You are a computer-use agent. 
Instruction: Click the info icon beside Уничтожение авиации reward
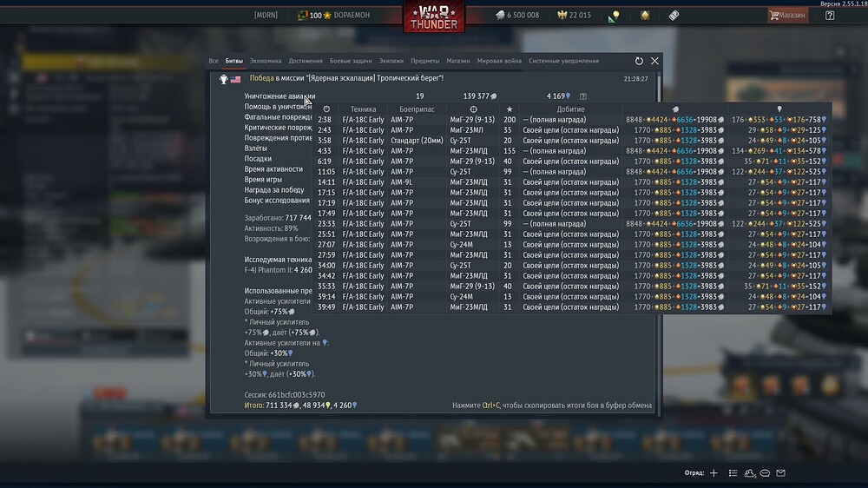(582, 96)
